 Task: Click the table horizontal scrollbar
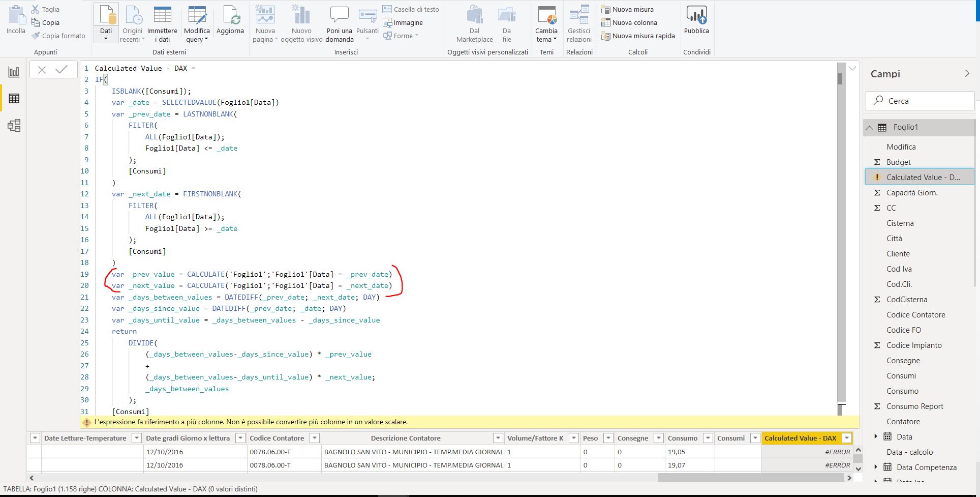coord(750,478)
